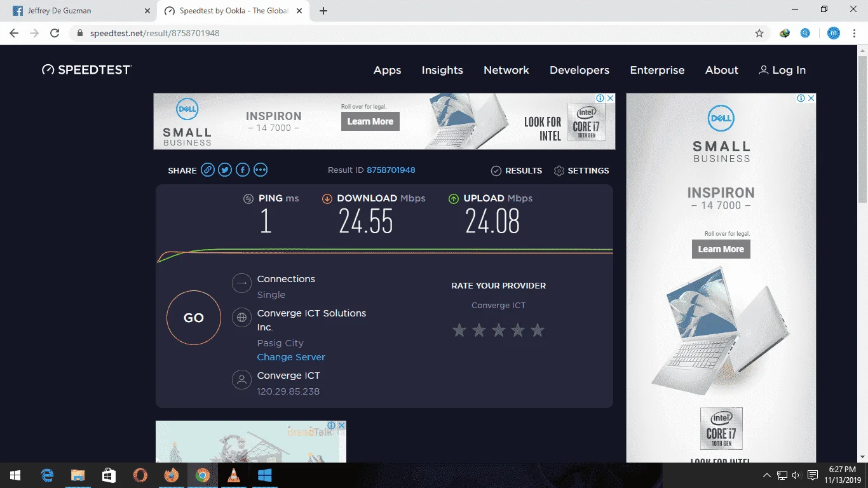Launch Opera from the taskbar
Image resolution: width=868 pixels, height=488 pixels.
(140, 475)
